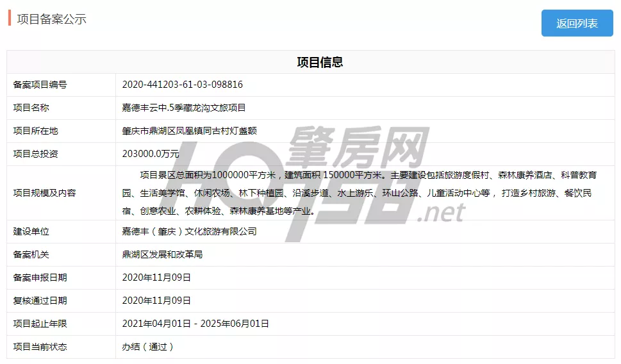Image resolution: width=621 pixels, height=364 pixels.
Task: Click the project description paragraph text
Action: pos(359,192)
